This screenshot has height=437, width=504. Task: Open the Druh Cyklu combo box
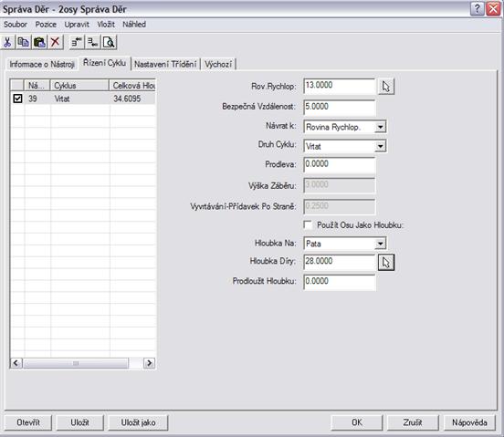pos(380,146)
